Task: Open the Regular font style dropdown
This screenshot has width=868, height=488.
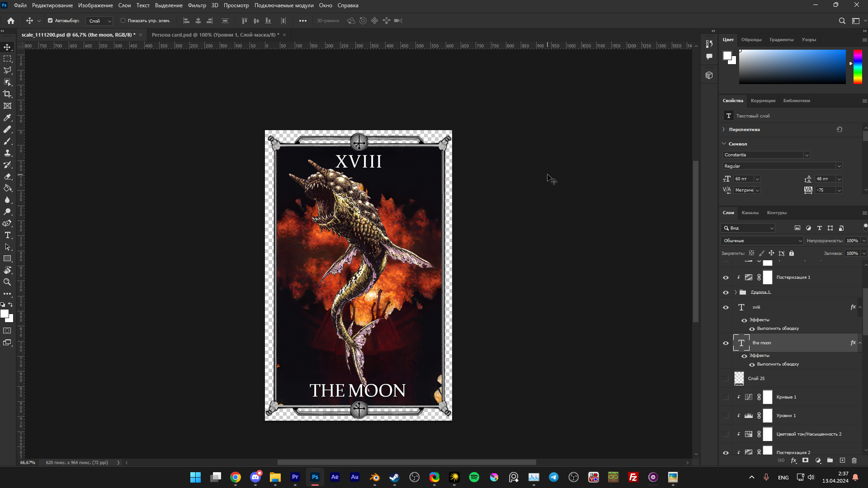Action: (839, 166)
